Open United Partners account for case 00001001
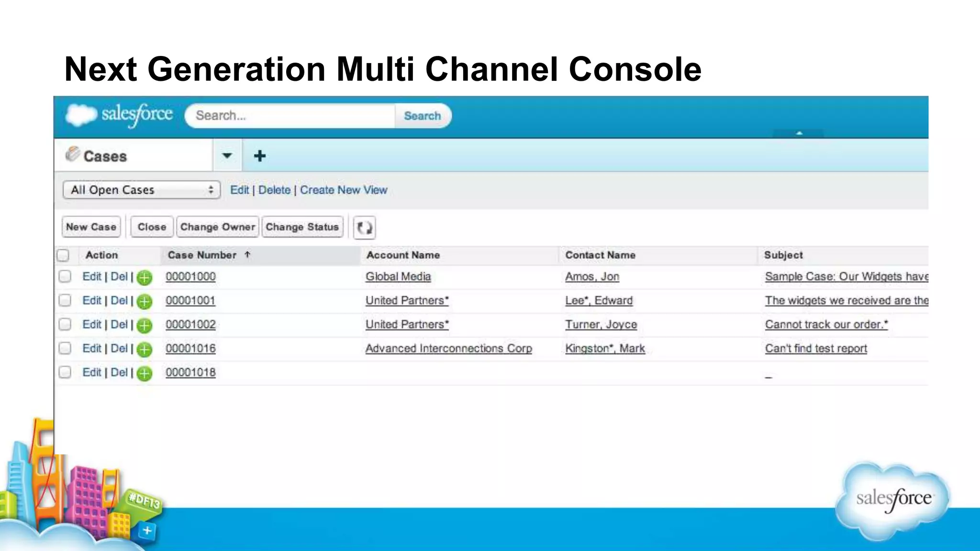Screen dimensions: 980x551 [x=407, y=300]
